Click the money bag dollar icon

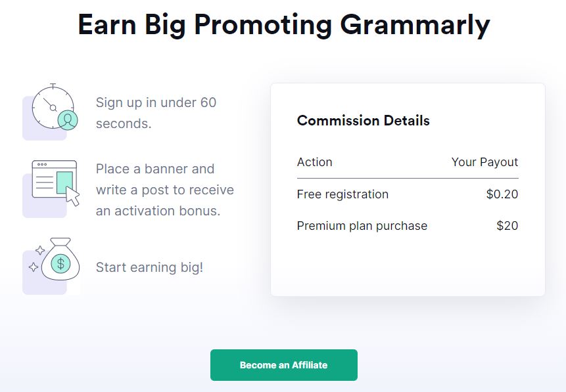coord(54,259)
